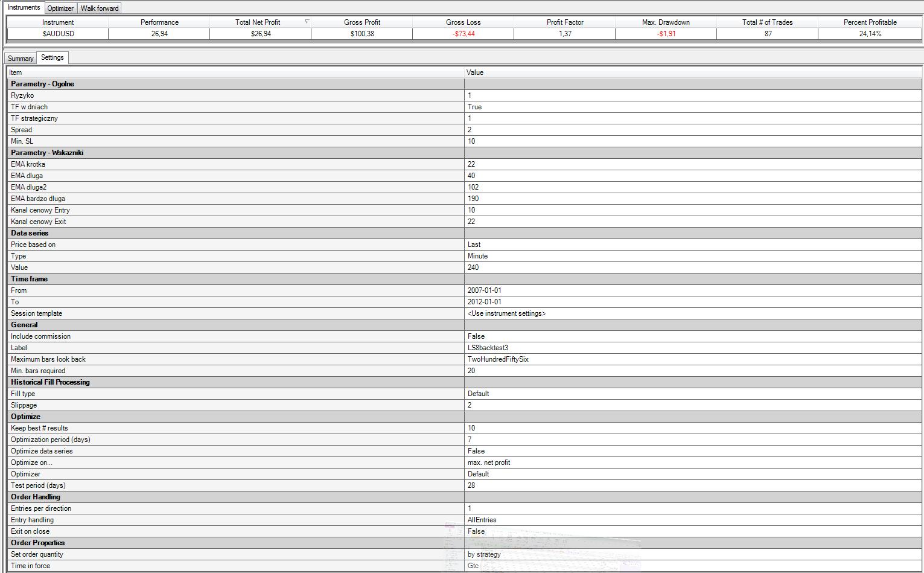Click the EMA dluga2 value 102
This screenshot has width=924, height=573.
473,187
